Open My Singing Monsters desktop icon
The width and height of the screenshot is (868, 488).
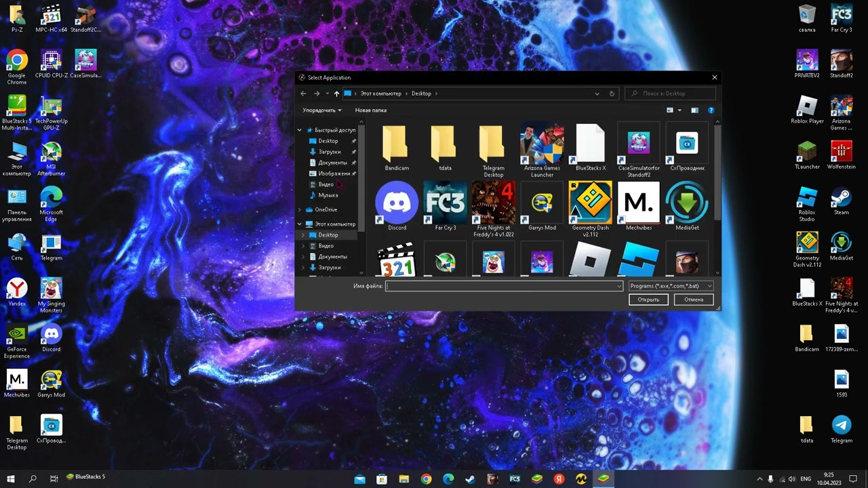pyautogui.click(x=51, y=296)
